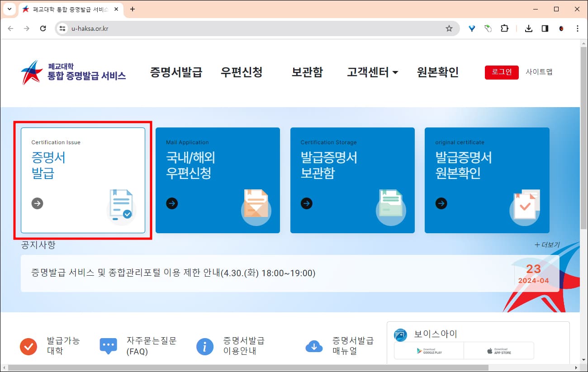Click the arrow icon on 증명서 발급 card
Image resolution: width=588 pixels, height=372 pixels.
(x=37, y=203)
